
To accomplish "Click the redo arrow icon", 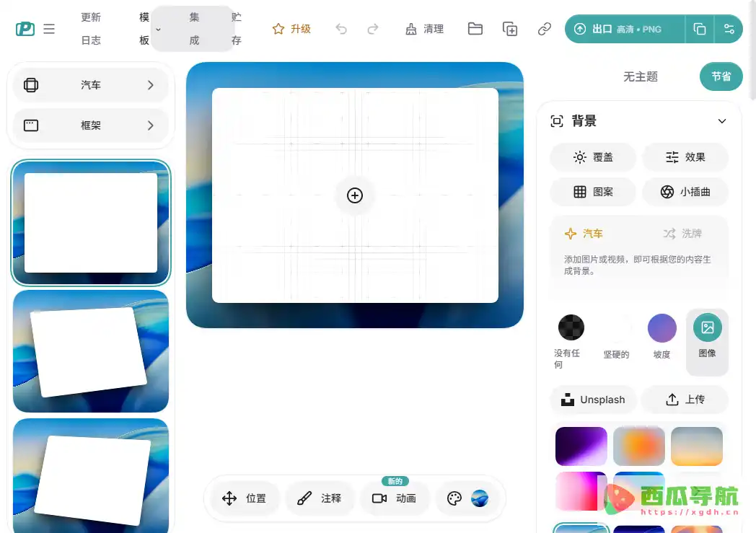I will tap(373, 29).
